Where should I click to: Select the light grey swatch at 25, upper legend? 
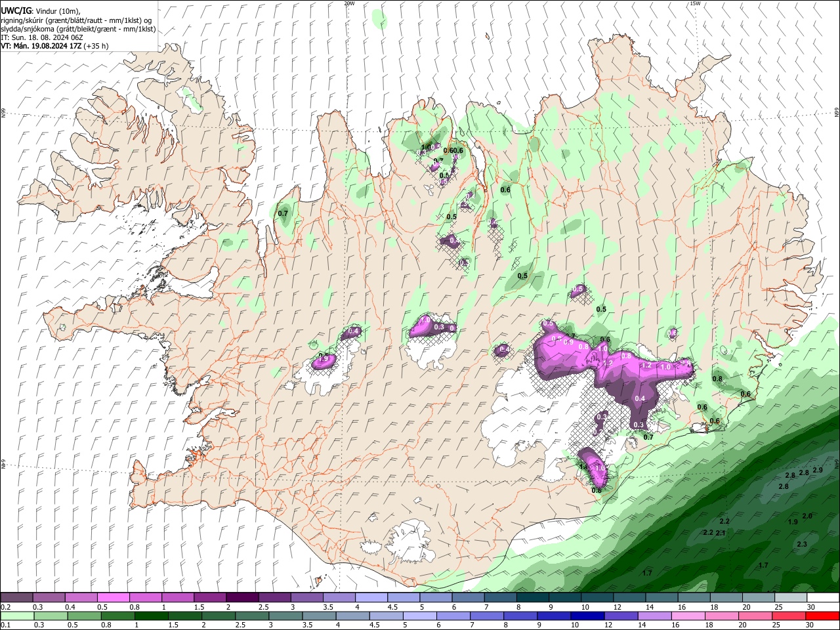point(791,598)
